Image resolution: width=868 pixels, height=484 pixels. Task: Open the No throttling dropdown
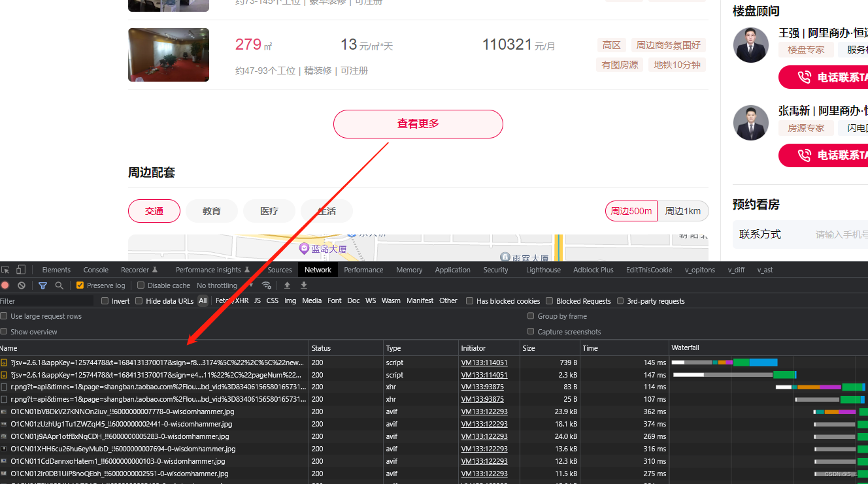222,285
